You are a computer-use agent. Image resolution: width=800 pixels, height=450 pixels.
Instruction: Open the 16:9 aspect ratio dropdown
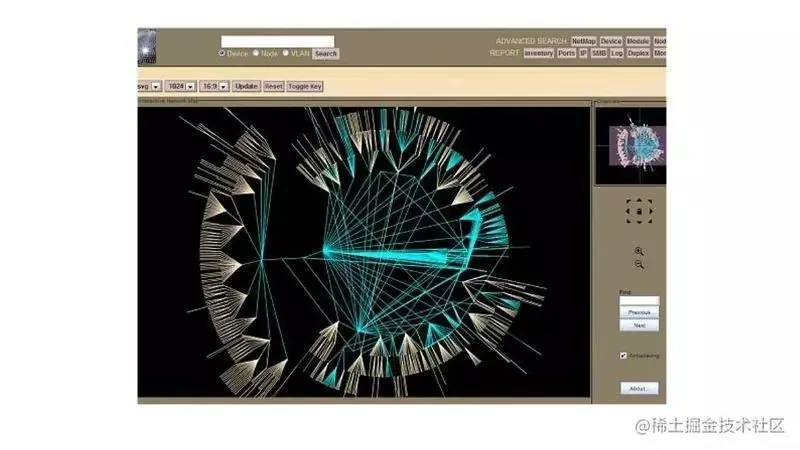click(214, 87)
